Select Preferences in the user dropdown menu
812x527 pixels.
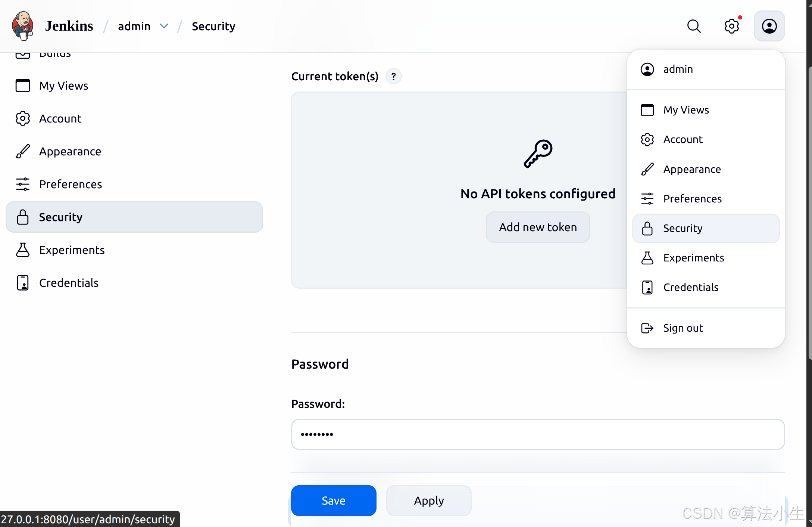692,199
